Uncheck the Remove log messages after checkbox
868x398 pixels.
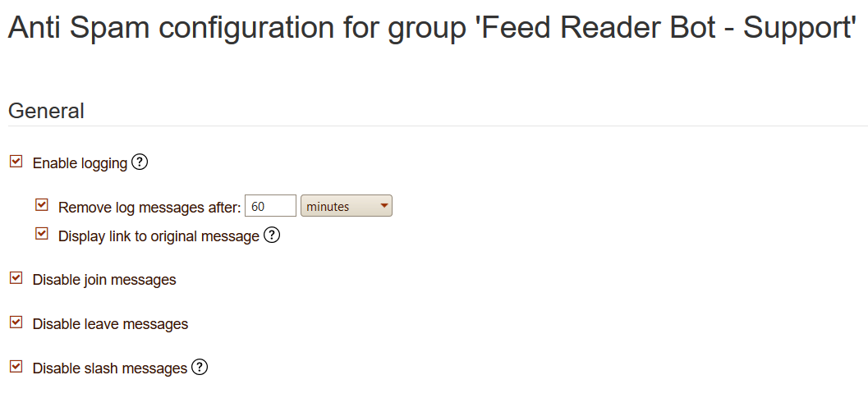pos(42,205)
